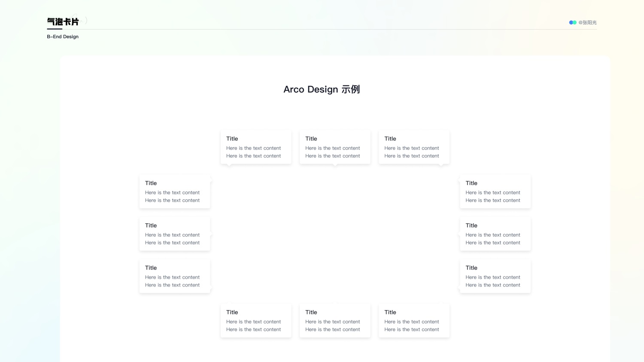Click the B-End Design subtitle
The width and height of the screenshot is (644, 362).
(x=63, y=37)
